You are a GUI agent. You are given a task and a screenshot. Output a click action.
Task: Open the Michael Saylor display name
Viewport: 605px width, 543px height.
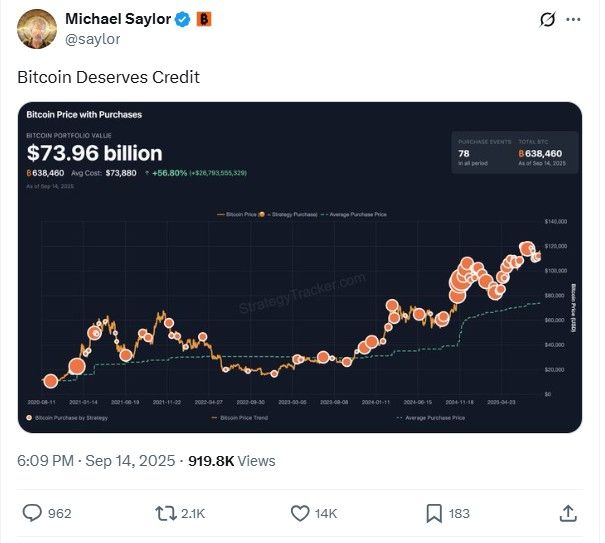[x=118, y=19]
